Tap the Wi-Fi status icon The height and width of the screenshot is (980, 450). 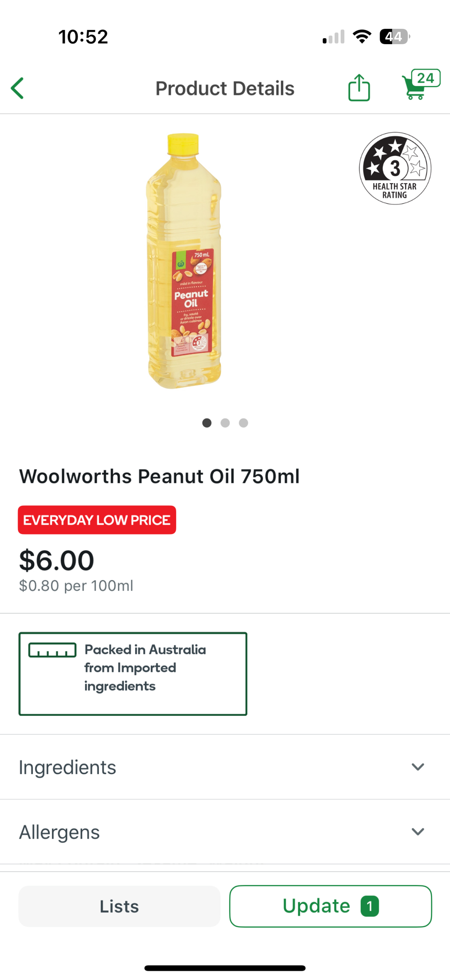pos(362,37)
